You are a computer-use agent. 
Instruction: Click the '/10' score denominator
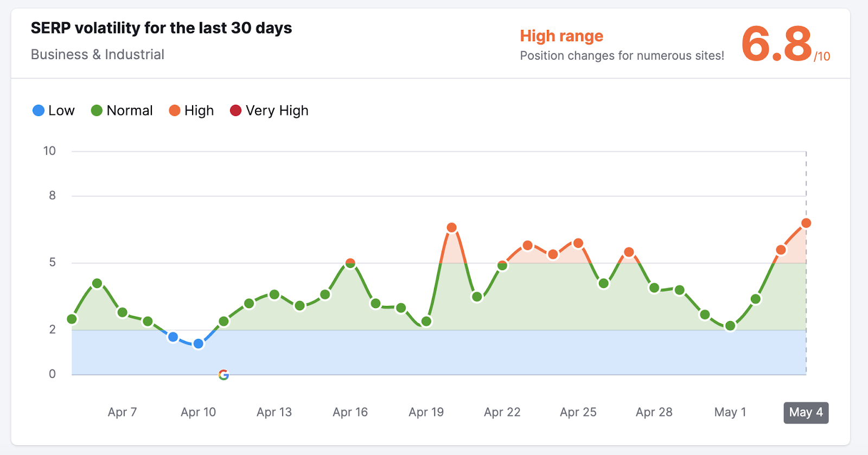click(x=822, y=56)
